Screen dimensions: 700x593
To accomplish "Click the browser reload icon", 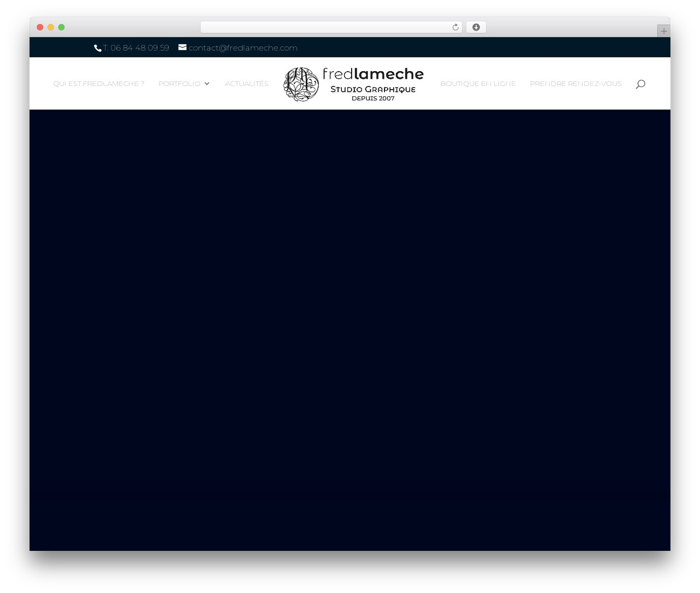I will click(455, 27).
